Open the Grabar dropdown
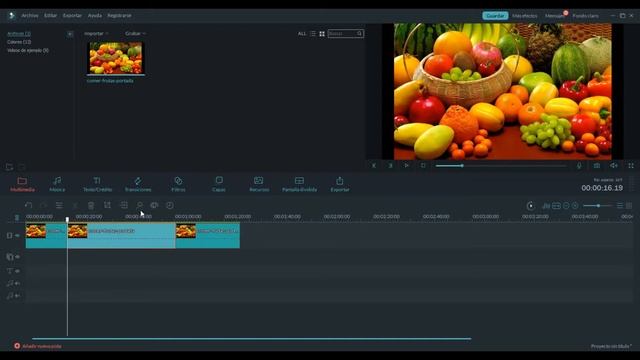Viewport: 640px width, 360px height. point(135,33)
